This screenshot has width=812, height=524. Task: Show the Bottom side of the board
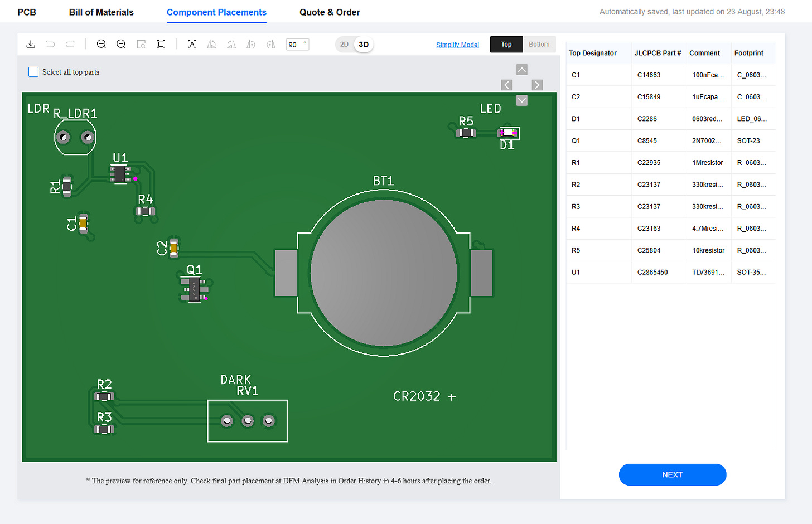coord(539,44)
